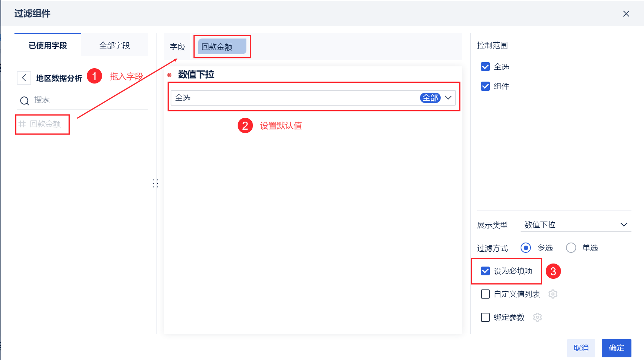The image size is (644, 360).
Task: Click the blue 全部 badge
Action: [x=430, y=98]
